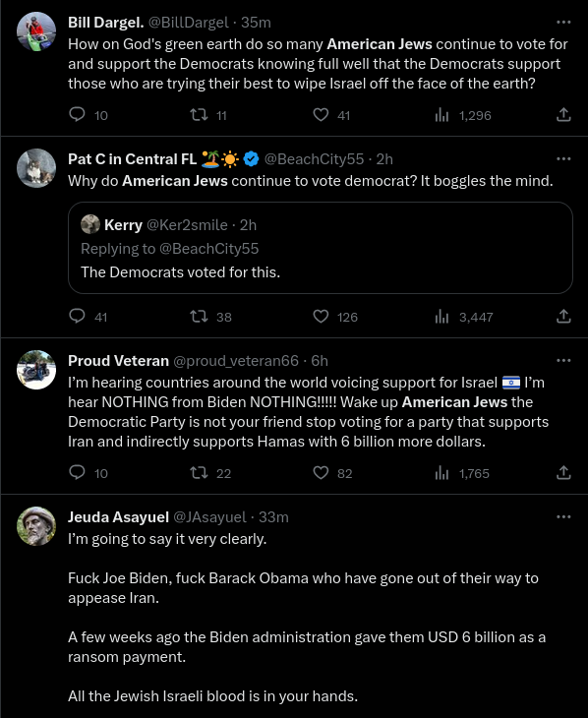This screenshot has height=718, width=588.
Task: Share Bill Dargel's tweet
Action: (x=563, y=114)
